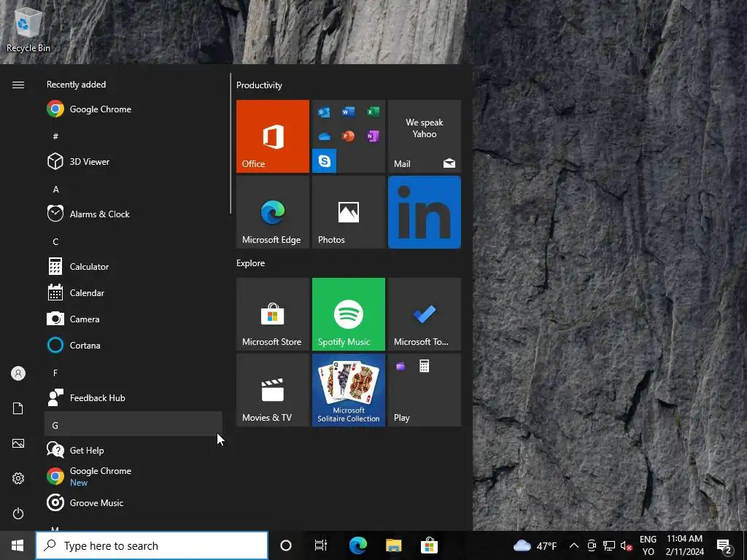
Task: Click the G letter header
Action: point(133,425)
